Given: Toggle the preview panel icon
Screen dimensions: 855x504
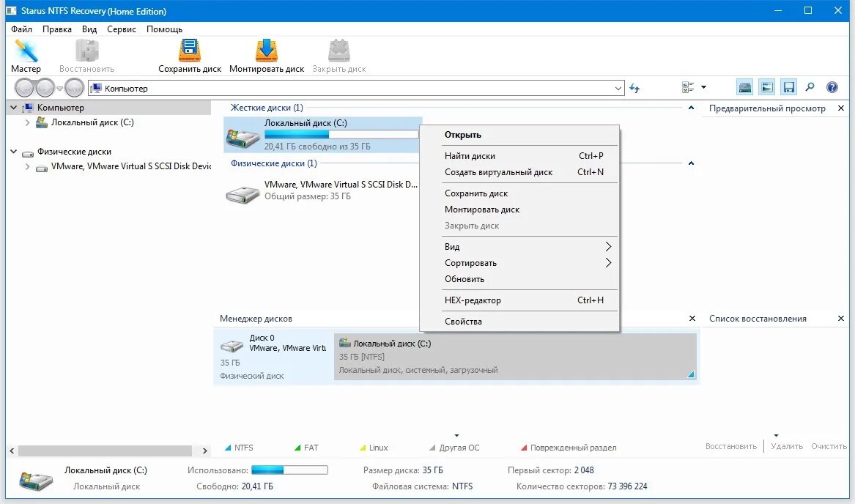Looking at the screenshot, I should 766,87.
